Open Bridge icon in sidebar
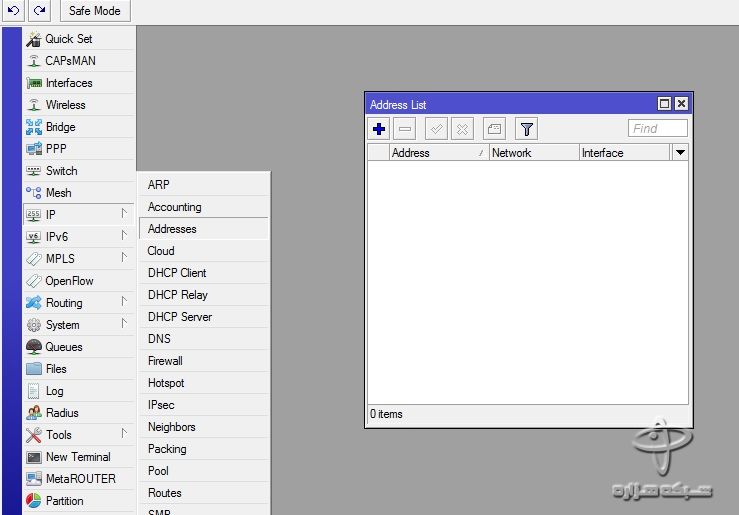 pyautogui.click(x=33, y=127)
